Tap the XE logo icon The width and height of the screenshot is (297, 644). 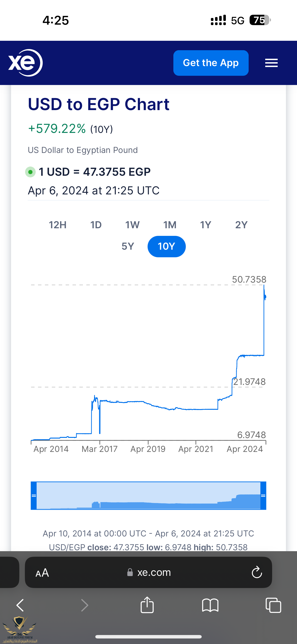pos(26,63)
